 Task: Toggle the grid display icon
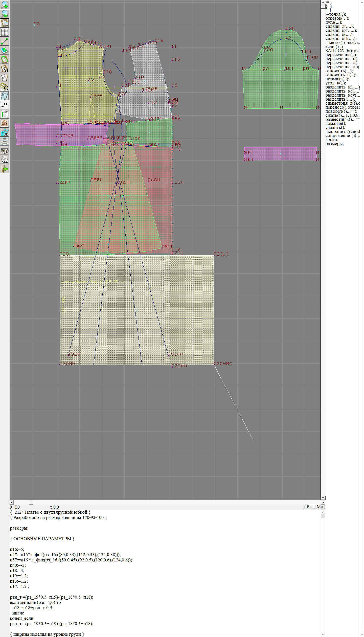[5, 32]
